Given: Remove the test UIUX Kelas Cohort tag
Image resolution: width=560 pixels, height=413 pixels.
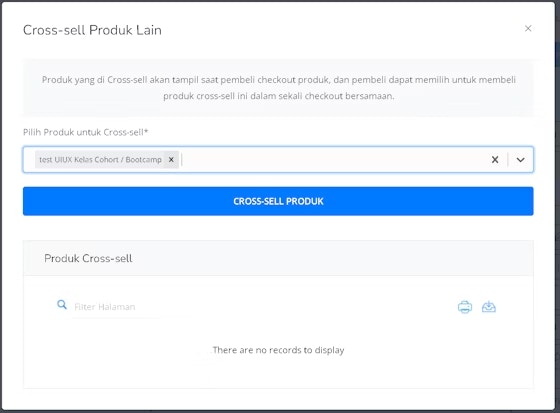Looking at the screenshot, I should click(171, 160).
